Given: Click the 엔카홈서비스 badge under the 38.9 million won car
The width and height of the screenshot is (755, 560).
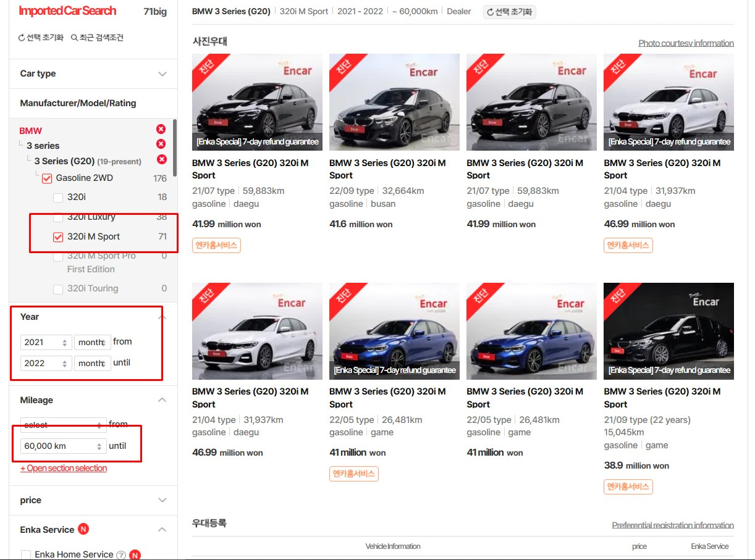Looking at the screenshot, I should point(628,487).
